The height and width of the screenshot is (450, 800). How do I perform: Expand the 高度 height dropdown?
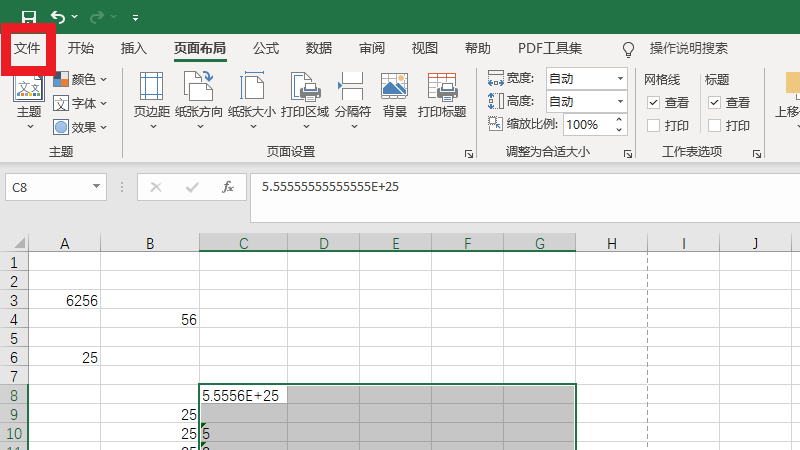(619, 101)
